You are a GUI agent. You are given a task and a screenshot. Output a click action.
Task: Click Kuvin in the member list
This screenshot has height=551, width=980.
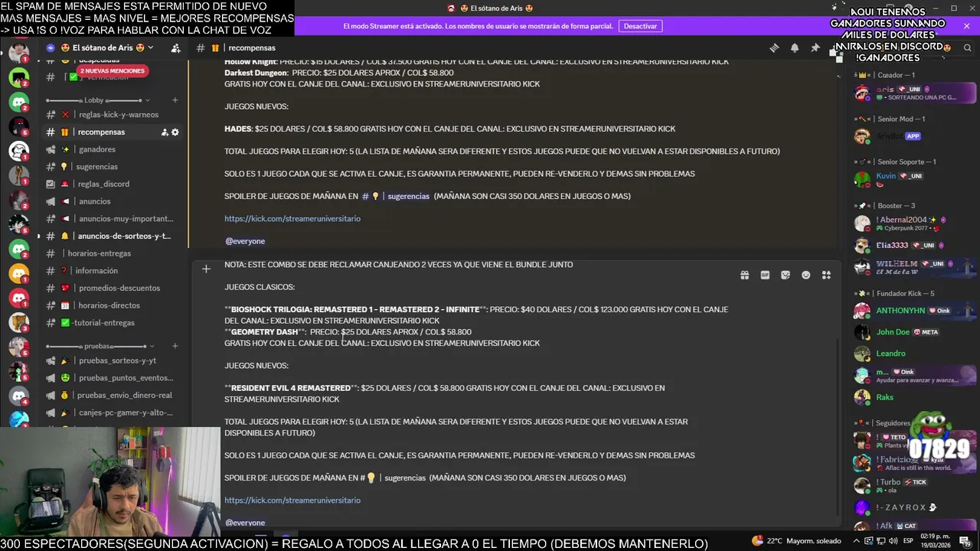tap(915, 179)
